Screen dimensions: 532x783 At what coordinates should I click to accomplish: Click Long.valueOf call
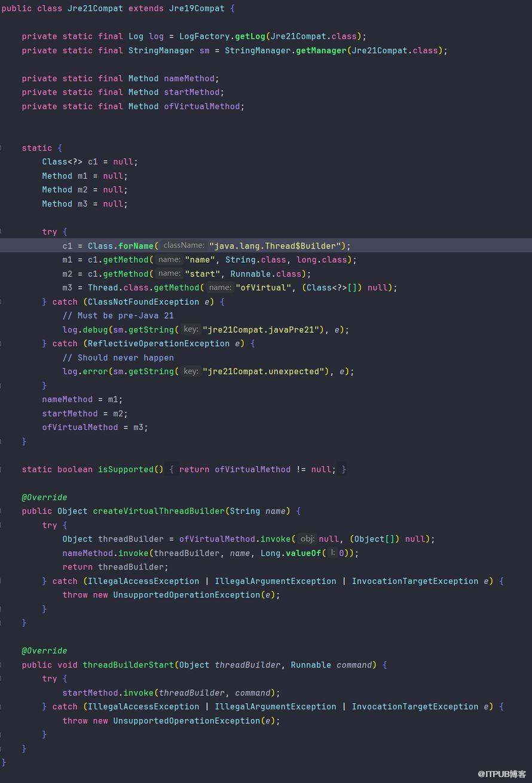(x=291, y=553)
